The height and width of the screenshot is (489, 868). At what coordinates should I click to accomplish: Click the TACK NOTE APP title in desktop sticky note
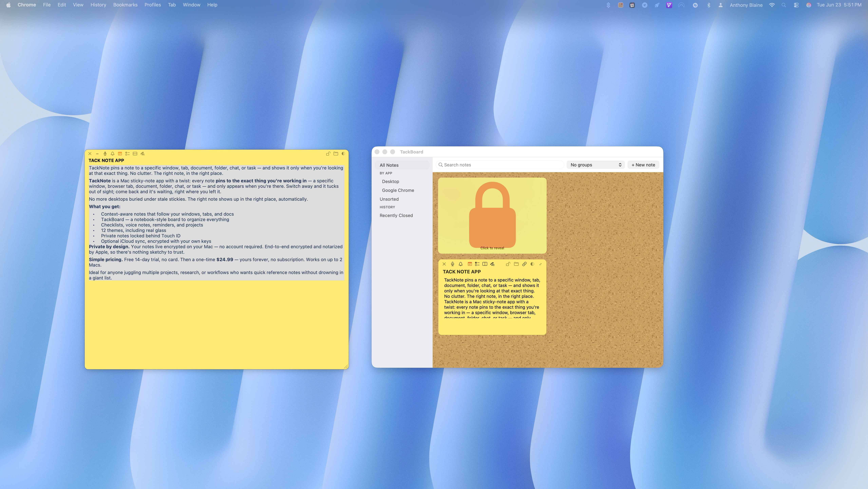tap(107, 160)
